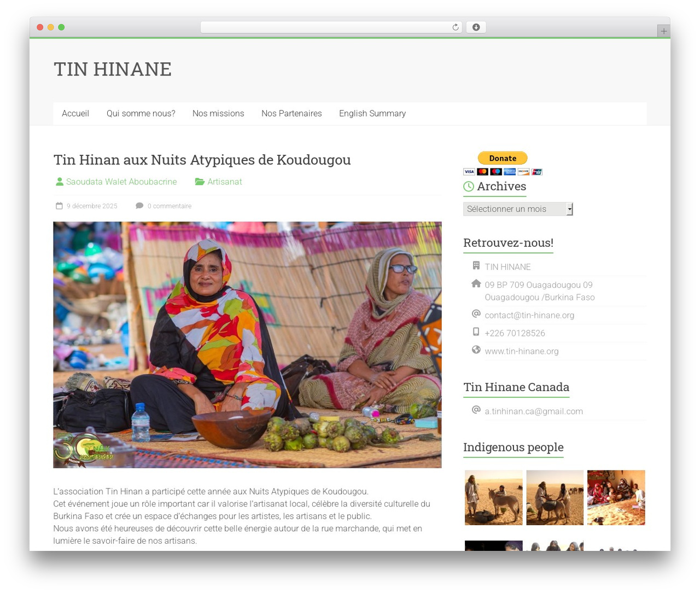
Task: Click the Archives clock icon
Action: (469, 187)
